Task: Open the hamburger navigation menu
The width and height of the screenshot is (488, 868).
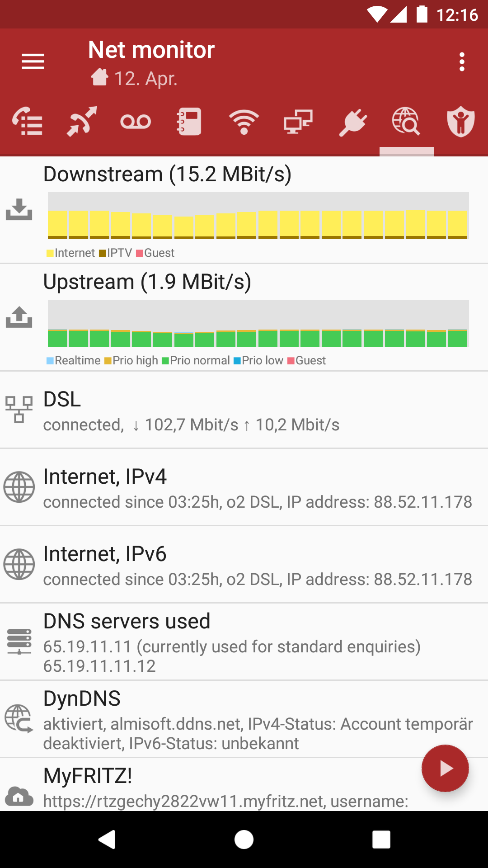Action: (x=33, y=61)
